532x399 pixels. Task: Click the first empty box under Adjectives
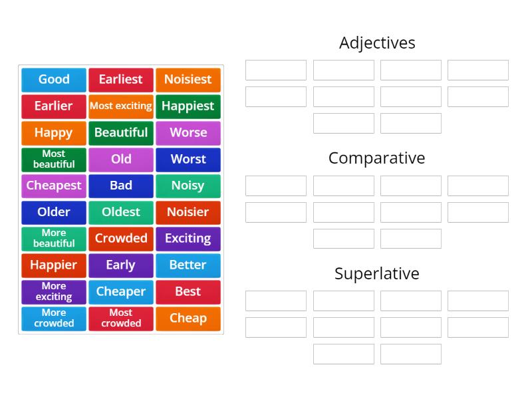coord(275,69)
